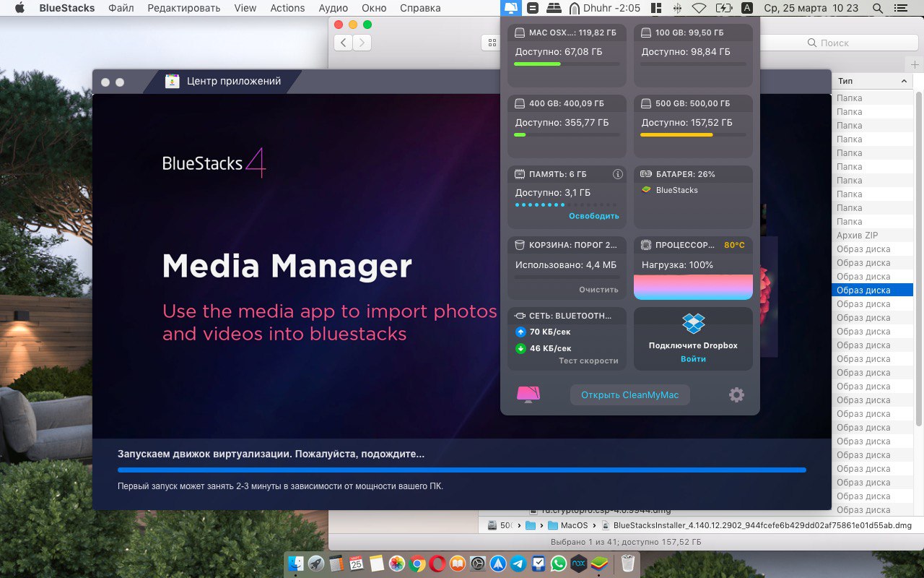Sort Finder list by Тип column

click(872, 81)
